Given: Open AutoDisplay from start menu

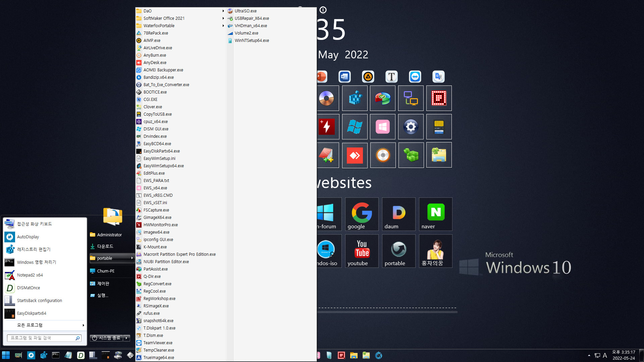Looking at the screenshot, I should (45, 237).
